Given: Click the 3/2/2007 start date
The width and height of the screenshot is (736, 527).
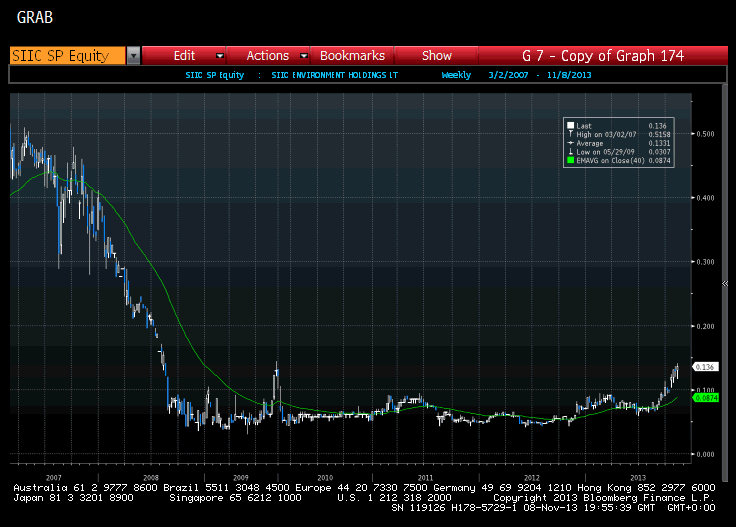Looking at the screenshot, I should [x=508, y=75].
